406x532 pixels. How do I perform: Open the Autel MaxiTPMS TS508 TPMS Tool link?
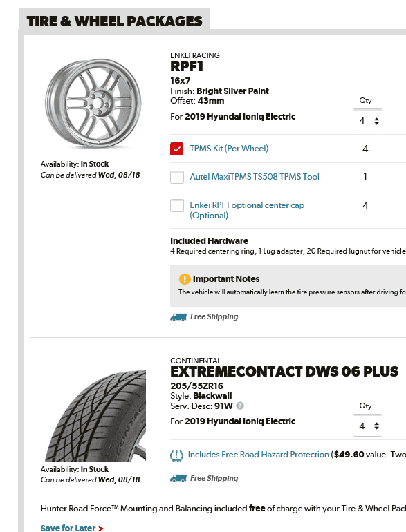[255, 177]
